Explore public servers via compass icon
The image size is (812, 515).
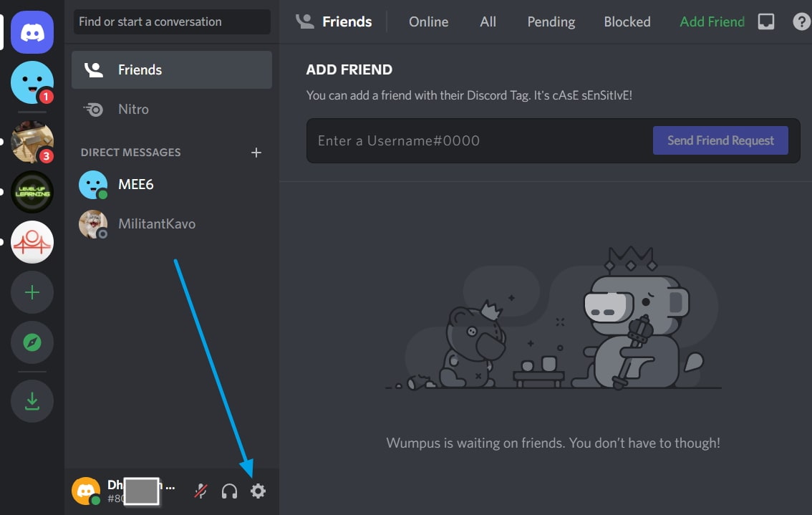tap(32, 342)
